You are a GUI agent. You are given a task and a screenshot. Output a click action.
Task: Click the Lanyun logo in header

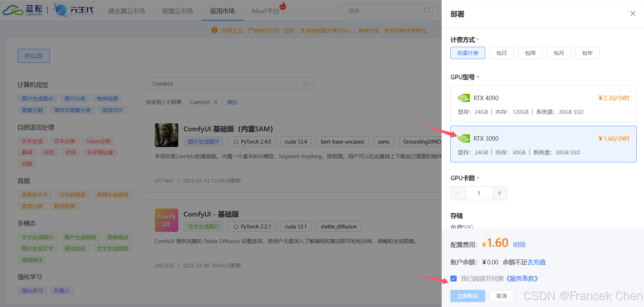pos(23,10)
